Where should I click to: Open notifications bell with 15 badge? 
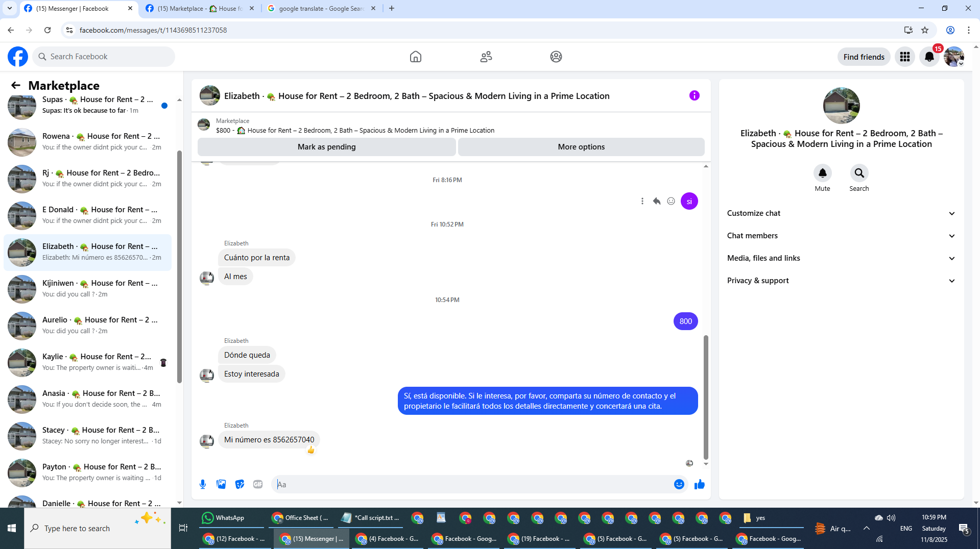929,57
